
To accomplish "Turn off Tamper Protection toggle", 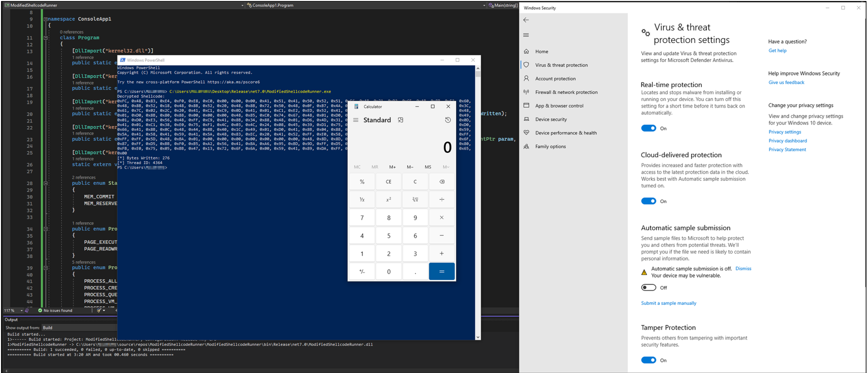I will tap(649, 360).
